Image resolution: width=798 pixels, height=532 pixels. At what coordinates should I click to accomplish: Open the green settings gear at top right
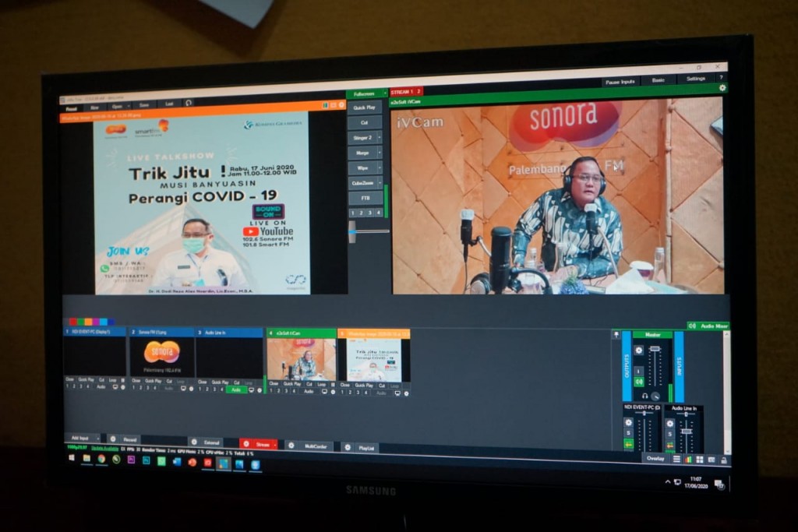pyautogui.click(x=722, y=88)
